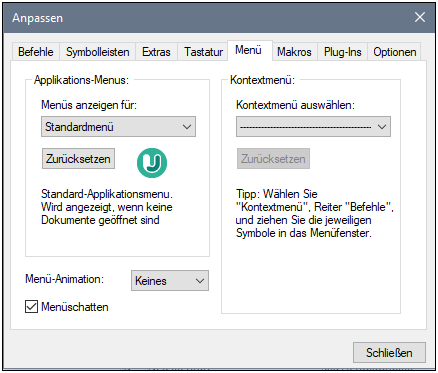The width and height of the screenshot is (438, 373).
Task: Close the Anpassen dialog with X
Action: [x=420, y=17]
